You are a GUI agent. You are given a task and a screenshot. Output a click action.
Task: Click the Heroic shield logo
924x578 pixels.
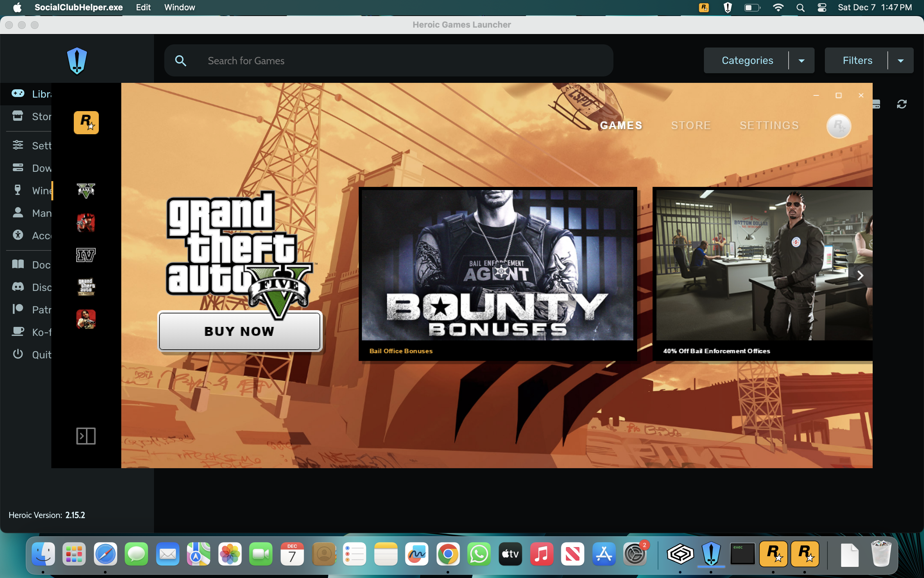[77, 60]
